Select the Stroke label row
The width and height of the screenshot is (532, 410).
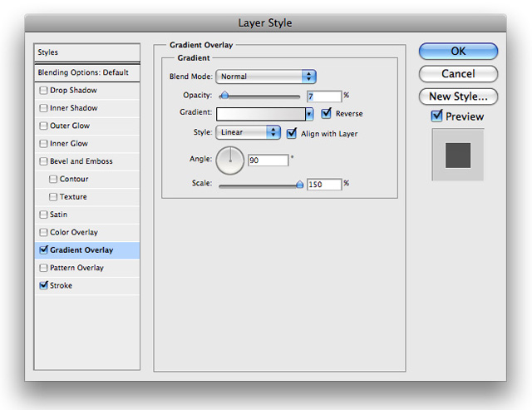pyautogui.click(x=87, y=285)
